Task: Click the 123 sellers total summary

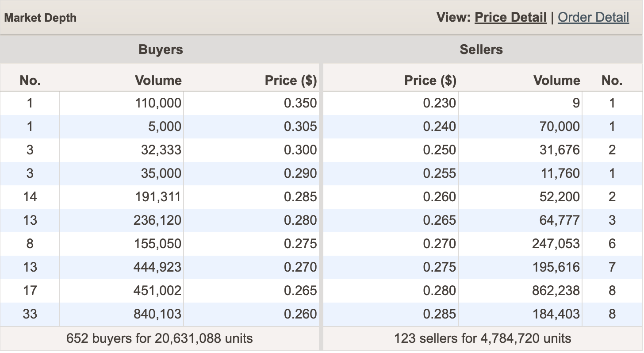Action: click(483, 339)
